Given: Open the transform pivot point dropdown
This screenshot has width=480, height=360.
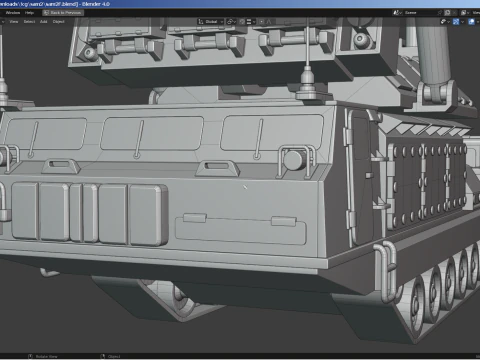Looking at the screenshot, I should click(x=231, y=22).
